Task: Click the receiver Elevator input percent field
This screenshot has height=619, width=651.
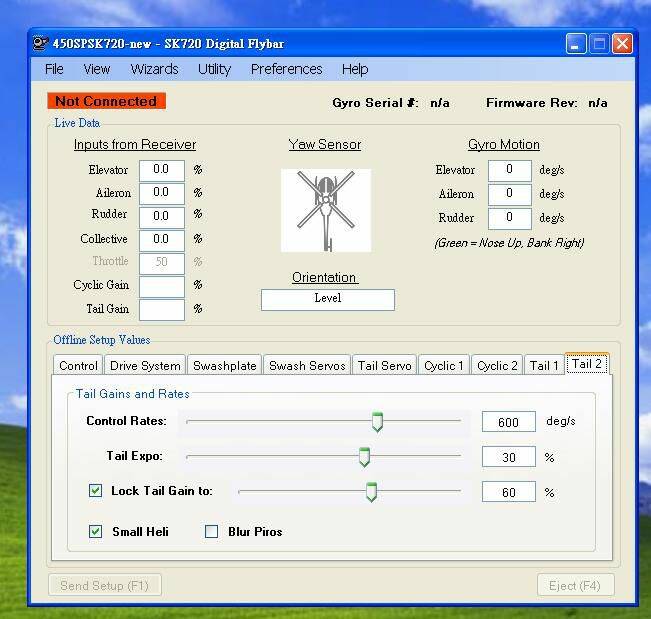Action: click(x=162, y=170)
